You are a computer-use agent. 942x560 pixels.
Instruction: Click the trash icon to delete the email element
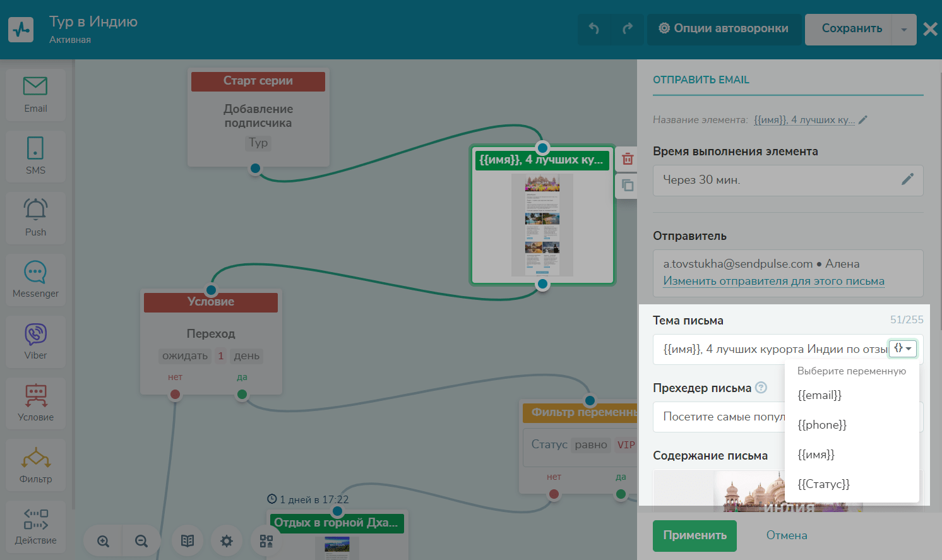pyautogui.click(x=628, y=159)
